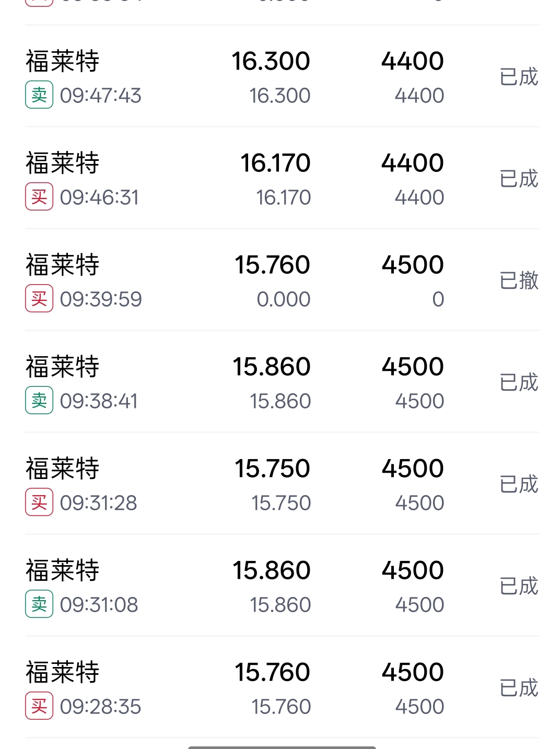
Task: Open the 福莱特 name at 09:31:08 order
Action: (62, 570)
